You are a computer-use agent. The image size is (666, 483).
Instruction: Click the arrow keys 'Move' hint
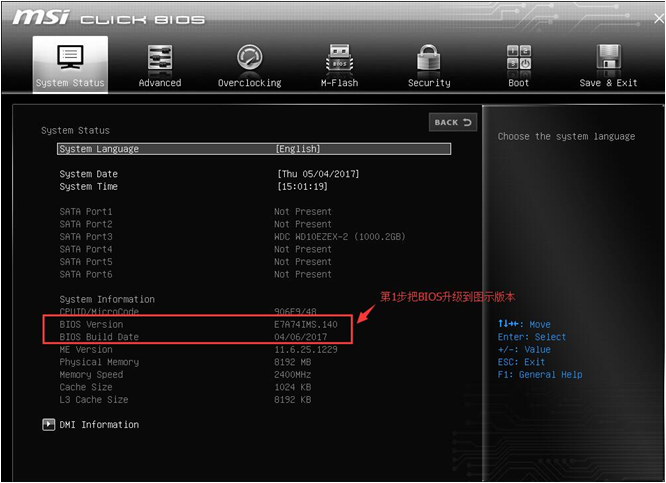524,324
